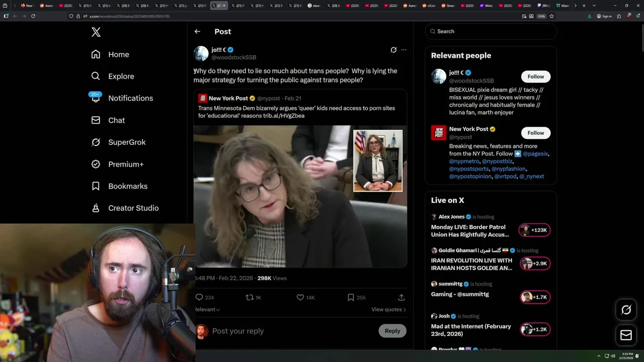Click the Post your reply field
The height and width of the screenshot is (362, 644).
pos(292,331)
